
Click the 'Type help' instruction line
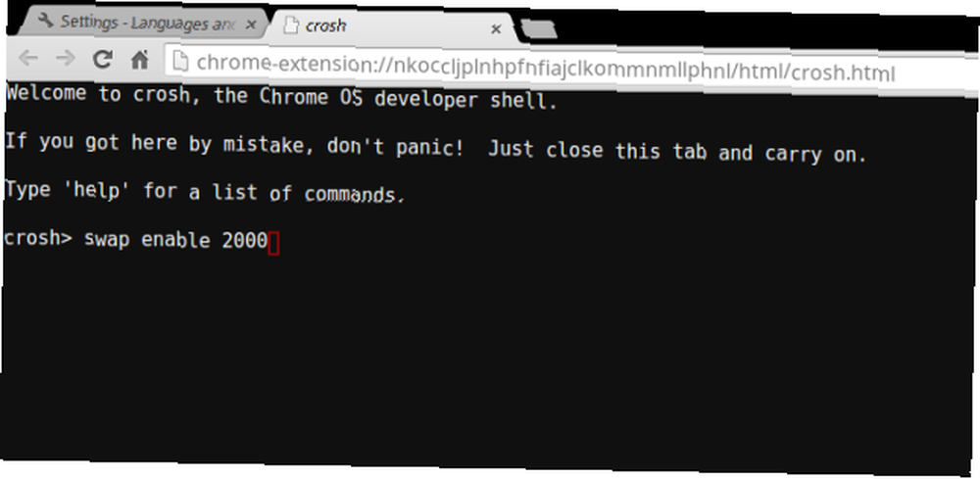pyautogui.click(x=205, y=192)
